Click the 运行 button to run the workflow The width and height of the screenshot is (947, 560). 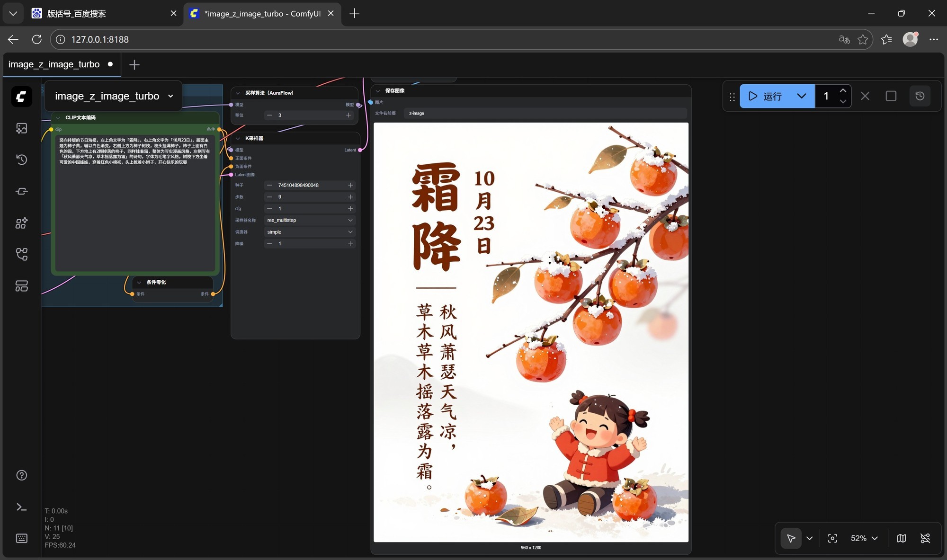(x=767, y=96)
